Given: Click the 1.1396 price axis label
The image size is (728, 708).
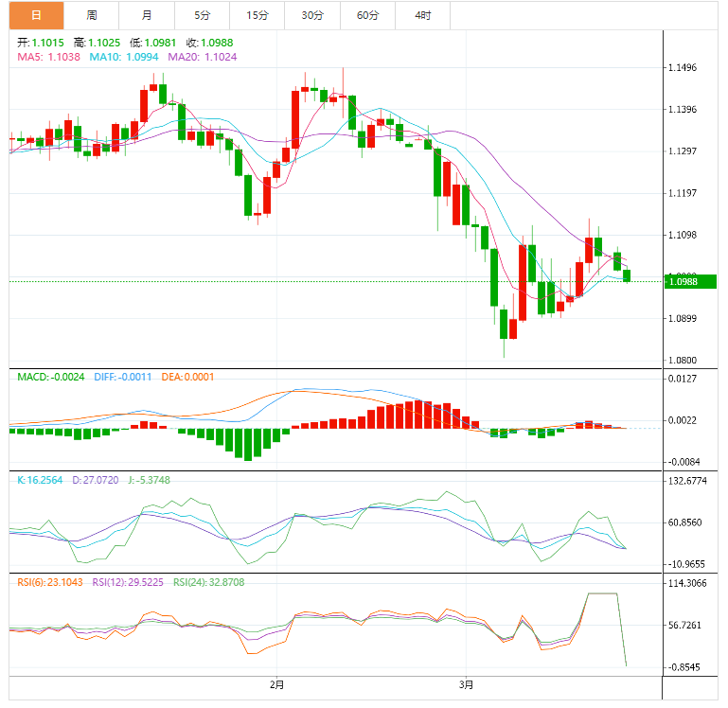Looking at the screenshot, I should coord(683,110).
